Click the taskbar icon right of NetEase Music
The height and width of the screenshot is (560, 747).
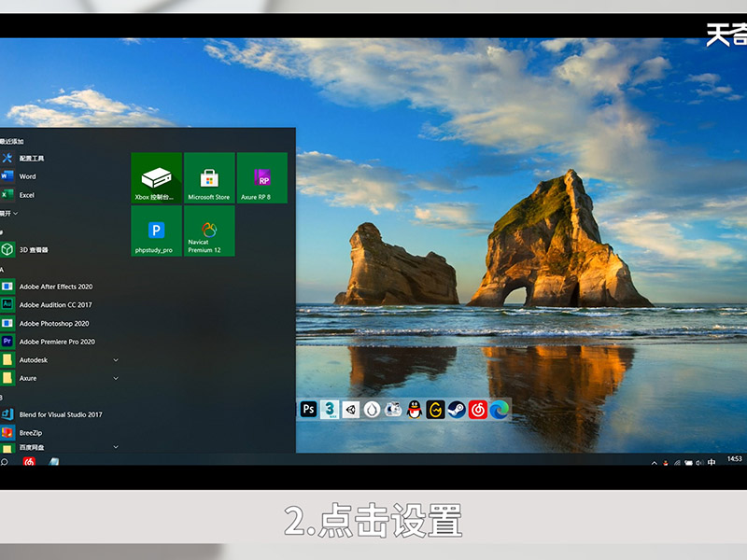click(x=54, y=461)
